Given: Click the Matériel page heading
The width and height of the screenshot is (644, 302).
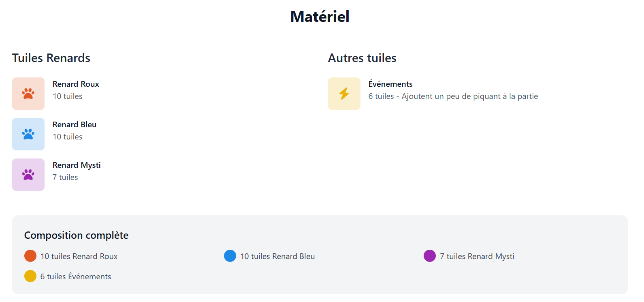Looking at the screenshot, I should (x=320, y=17).
